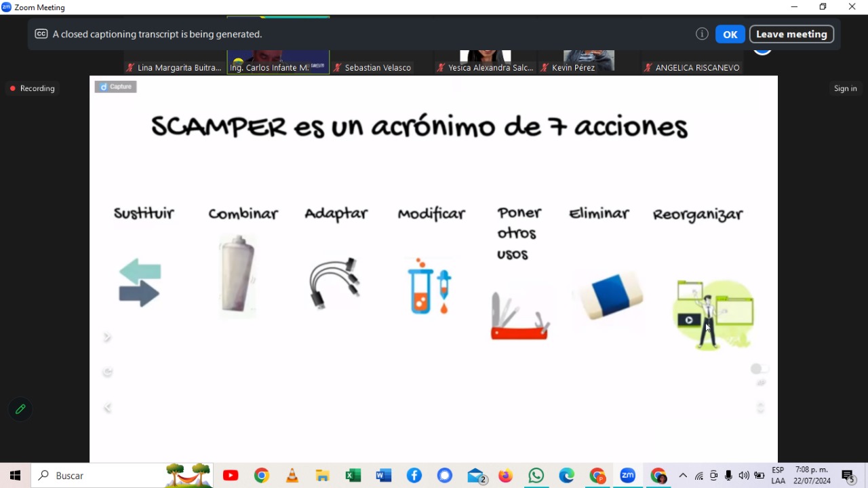The image size is (868, 488).
Task: Open the caption info icon beside OK
Action: click(x=702, y=34)
